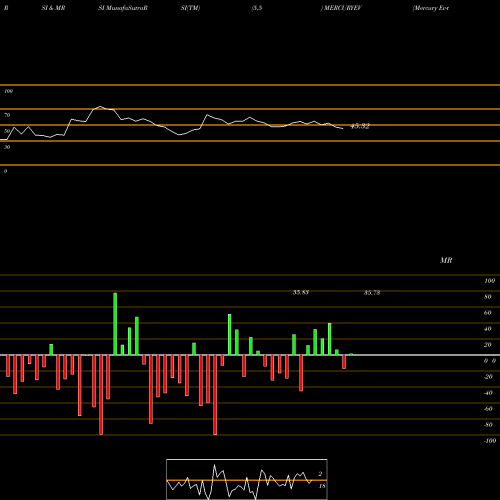500x500 pixels.
Task: Click the 30 level on RSI axis
Action: 7,147
